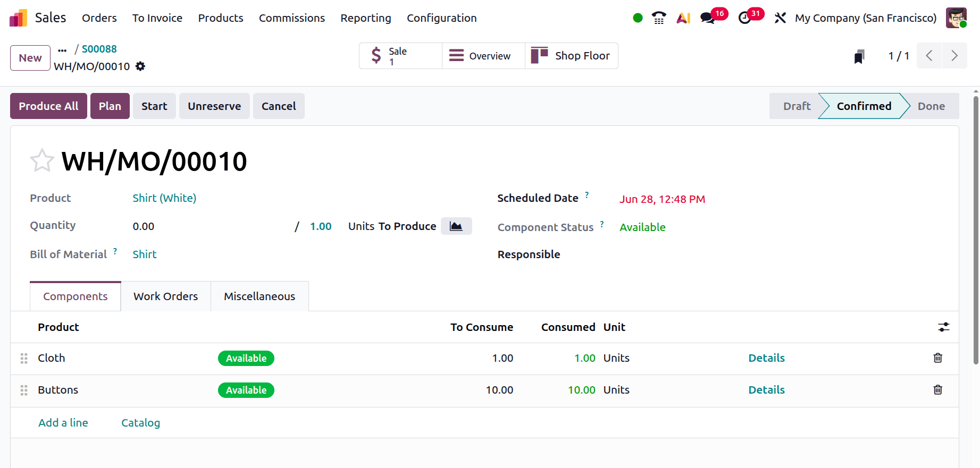Image resolution: width=980 pixels, height=468 pixels.
Task: Click the Available badge on Cloth row
Action: coord(246,359)
